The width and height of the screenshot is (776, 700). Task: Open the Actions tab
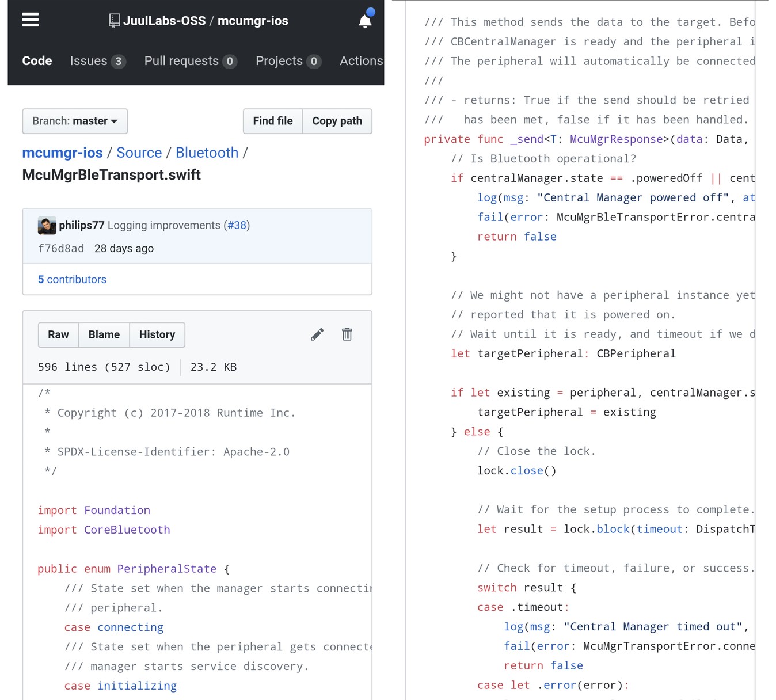362,61
